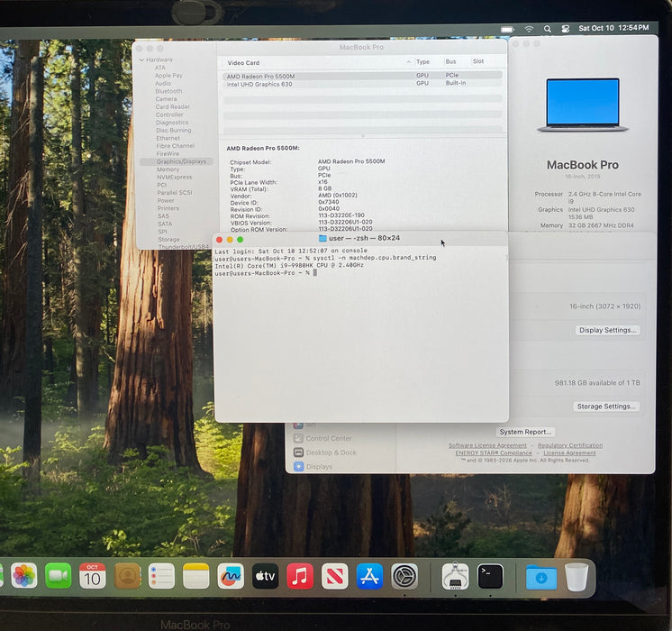
Task: Select NVMExpress in hardware sidebar
Action: (174, 178)
